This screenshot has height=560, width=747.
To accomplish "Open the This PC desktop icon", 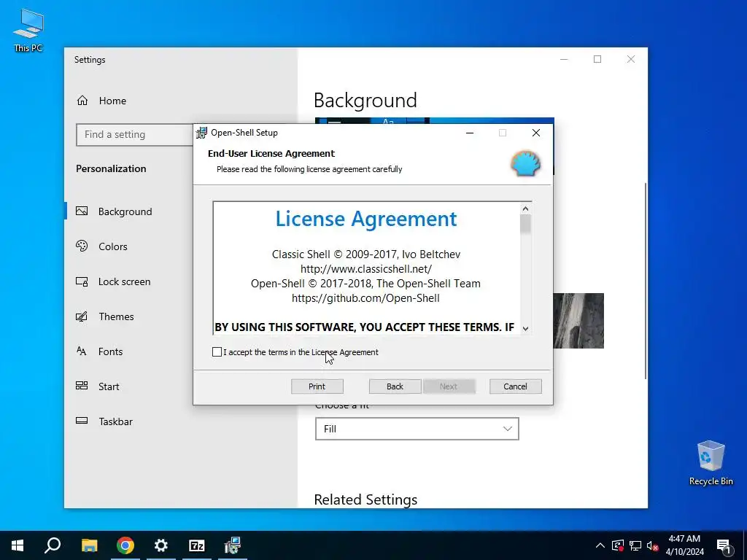I will pyautogui.click(x=28, y=30).
